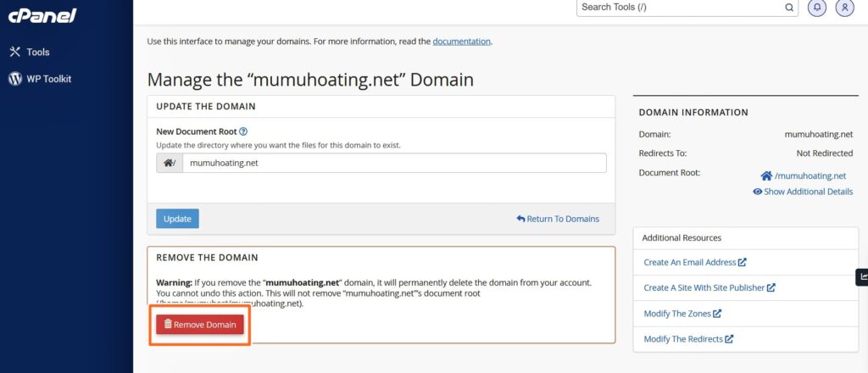Screen dimensions: 868x373
Task: Open the Tools sidebar item
Action: click(x=30, y=52)
